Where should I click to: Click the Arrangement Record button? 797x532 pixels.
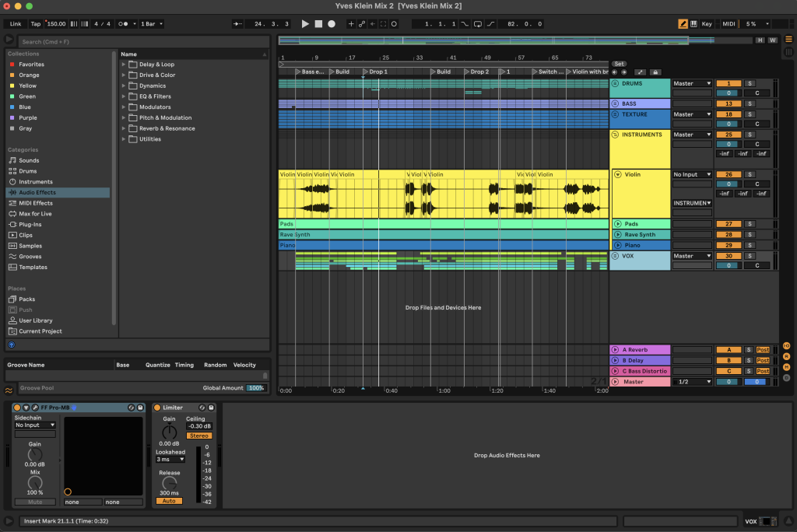tap(332, 24)
